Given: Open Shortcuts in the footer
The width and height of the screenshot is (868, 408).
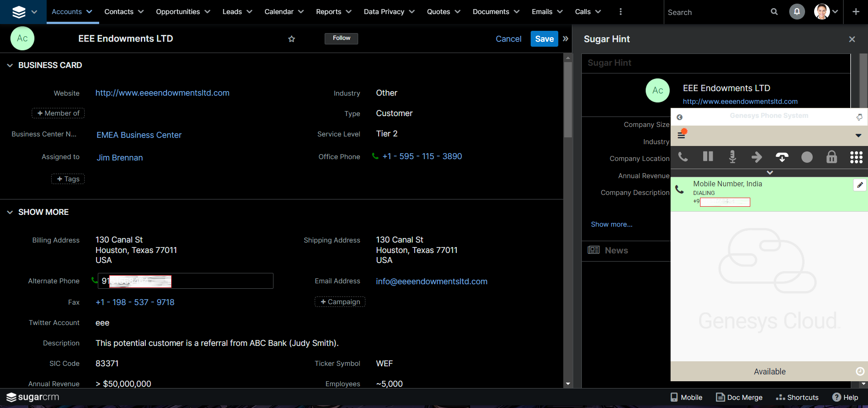Looking at the screenshot, I should (x=797, y=398).
